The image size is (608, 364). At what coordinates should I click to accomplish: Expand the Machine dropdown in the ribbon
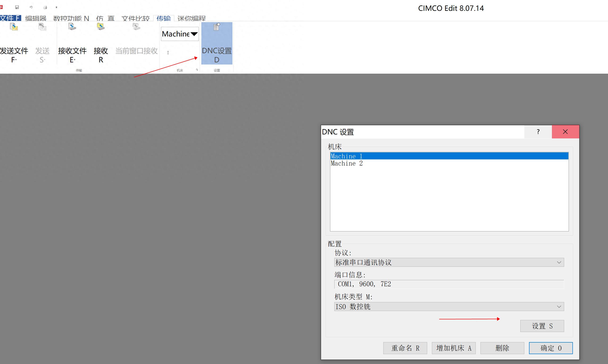coord(194,34)
